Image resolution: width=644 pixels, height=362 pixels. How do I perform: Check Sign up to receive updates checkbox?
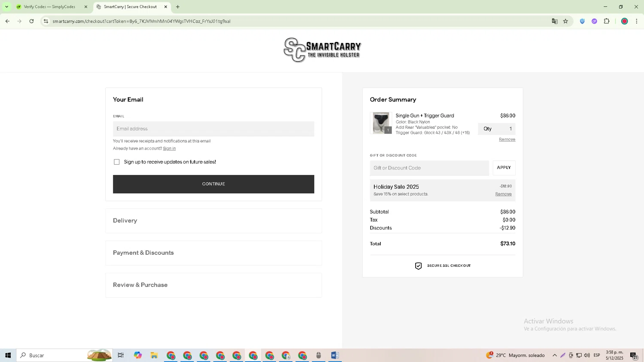pyautogui.click(x=117, y=162)
